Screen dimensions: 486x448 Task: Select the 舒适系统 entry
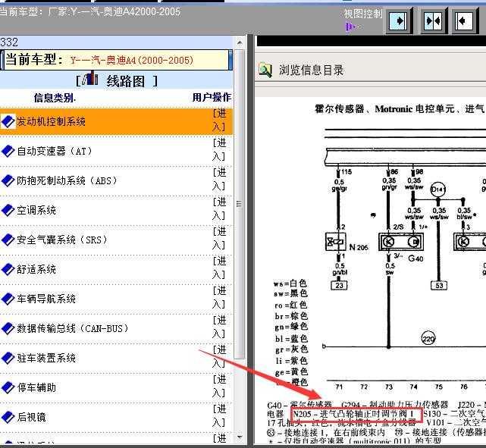[36, 269]
